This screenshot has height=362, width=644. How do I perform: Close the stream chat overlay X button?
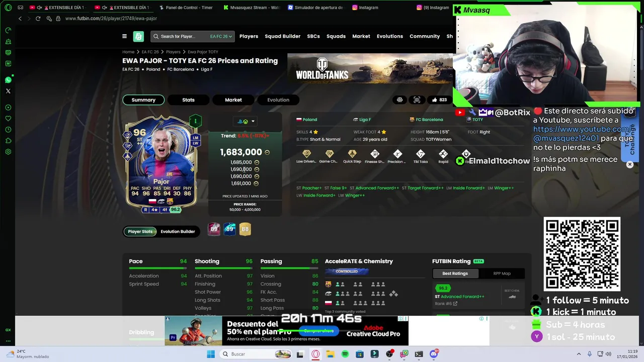pos(629,164)
